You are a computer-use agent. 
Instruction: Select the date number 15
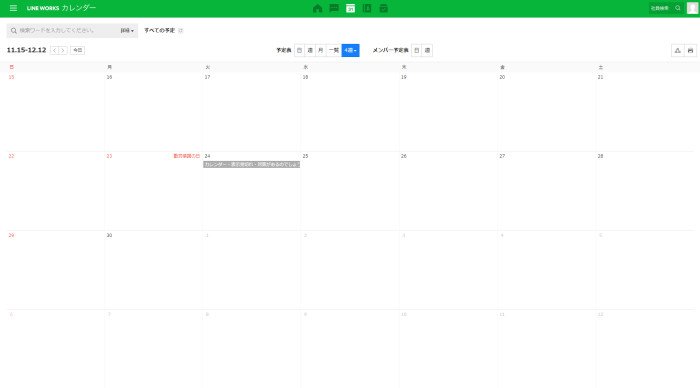(x=11, y=77)
